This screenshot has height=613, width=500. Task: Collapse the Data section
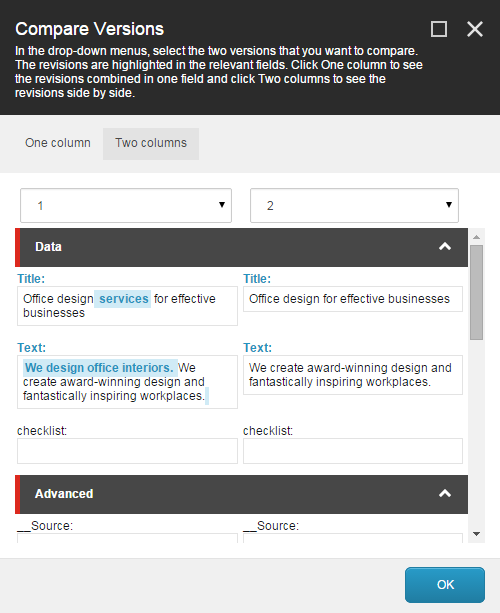coord(445,247)
